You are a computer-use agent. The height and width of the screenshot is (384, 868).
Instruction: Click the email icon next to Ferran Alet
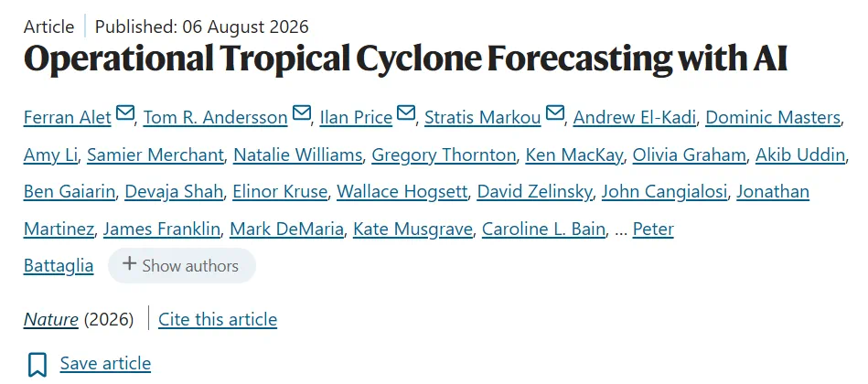point(125,113)
